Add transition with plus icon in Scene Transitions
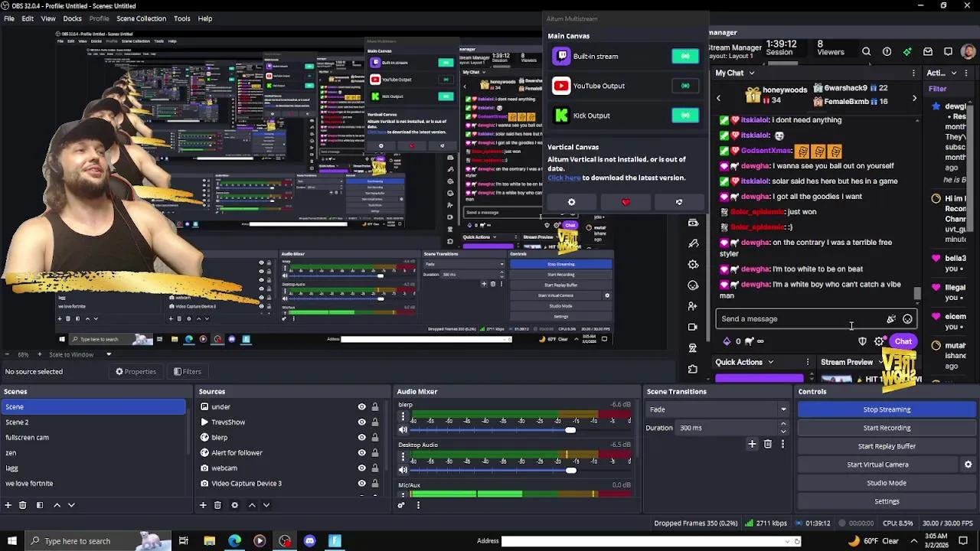The image size is (980, 551). click(x=752, y=444)
